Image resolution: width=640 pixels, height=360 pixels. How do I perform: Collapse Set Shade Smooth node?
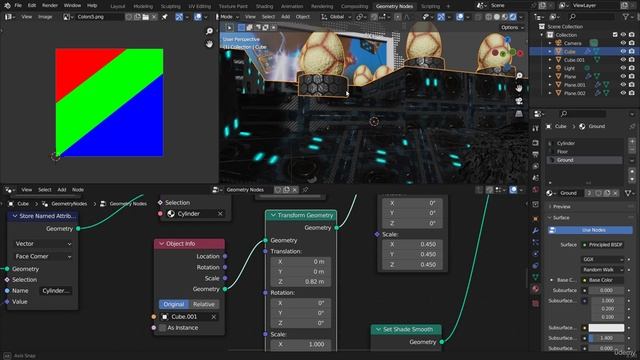tap(378, 329)
